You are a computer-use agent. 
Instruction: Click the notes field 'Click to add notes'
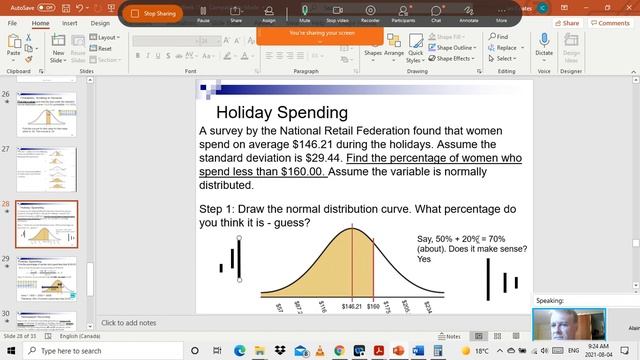point(129,323)
